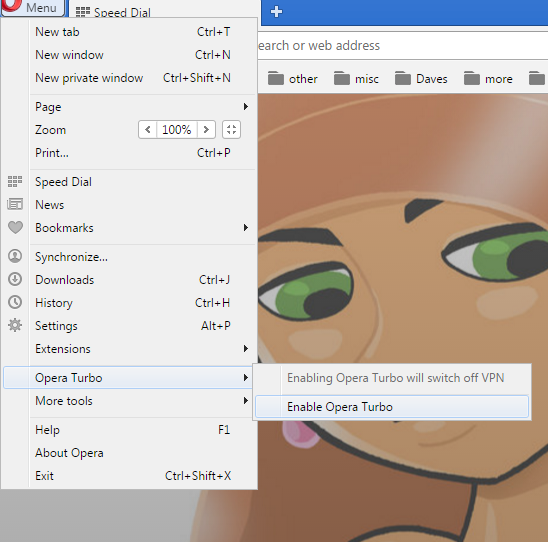Click the News newspaper icon
The width and height of the screenshot is (548, 542).
15,204
